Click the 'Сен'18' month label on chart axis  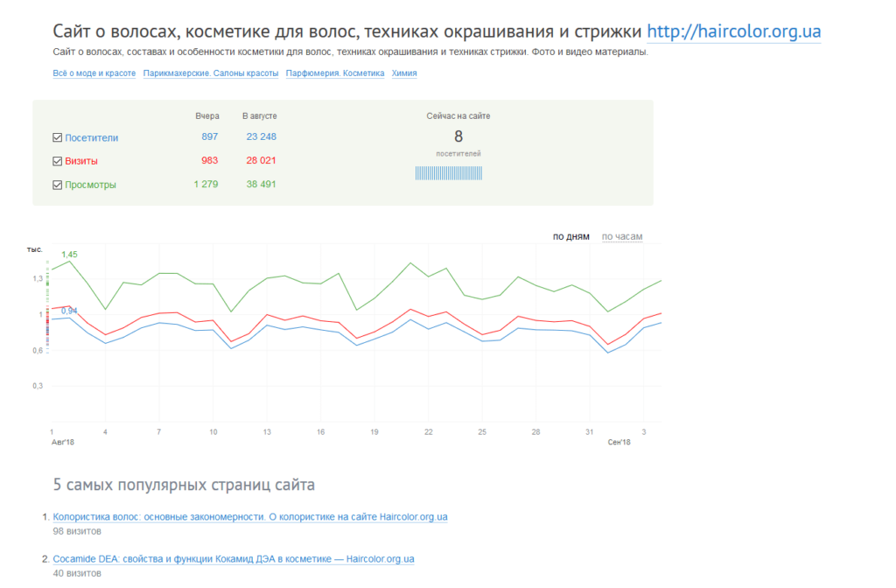[x=619, y=443]
